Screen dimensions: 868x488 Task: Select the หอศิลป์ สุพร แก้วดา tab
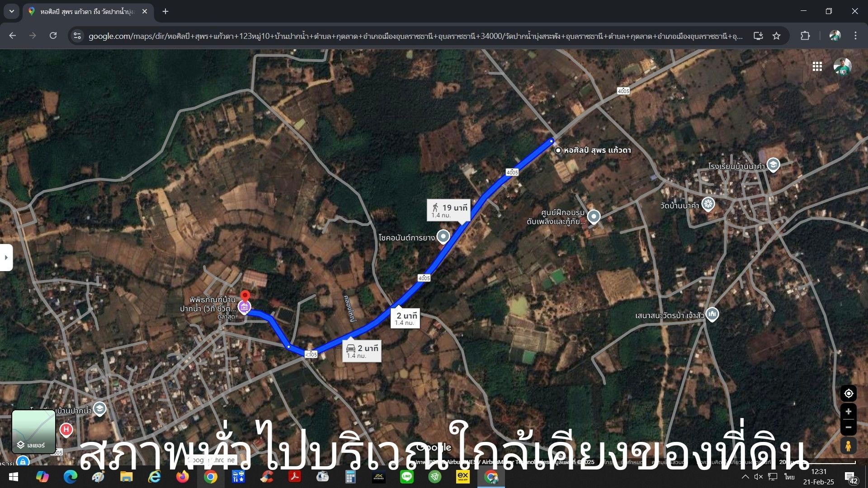(88, 11)
